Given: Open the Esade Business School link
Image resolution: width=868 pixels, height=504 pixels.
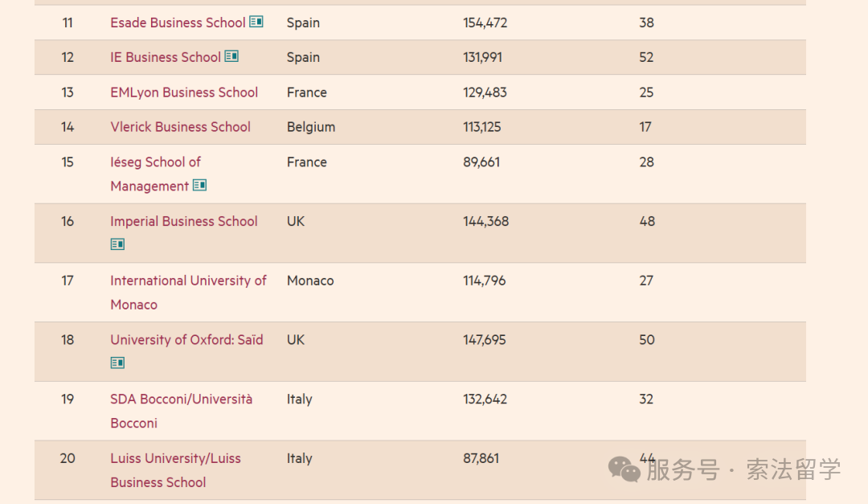Looking at the screenshot, I should click(x=178, y=23).
